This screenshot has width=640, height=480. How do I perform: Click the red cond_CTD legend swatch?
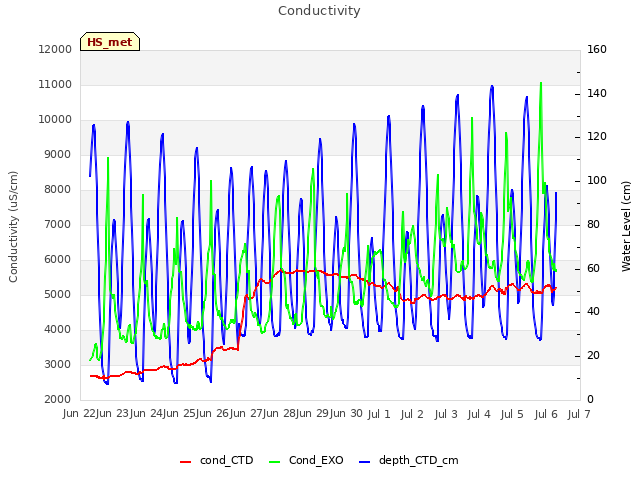tap(185, 462)
